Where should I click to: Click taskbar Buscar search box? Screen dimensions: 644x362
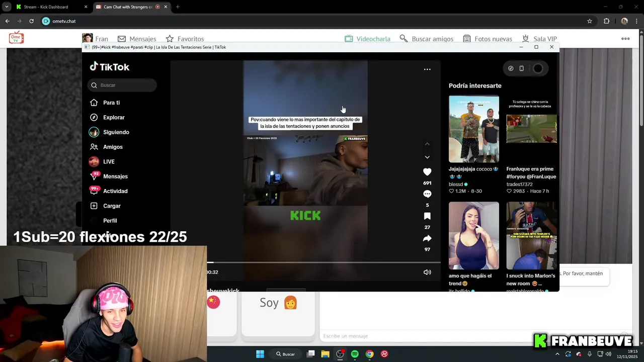(x=285, y=354)
